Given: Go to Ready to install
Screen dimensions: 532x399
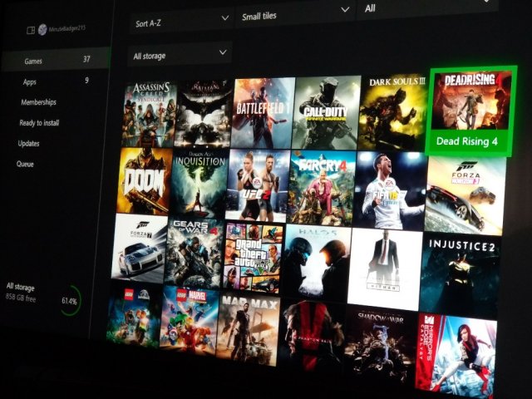Looking at the screenshot, I should point(39,123).
